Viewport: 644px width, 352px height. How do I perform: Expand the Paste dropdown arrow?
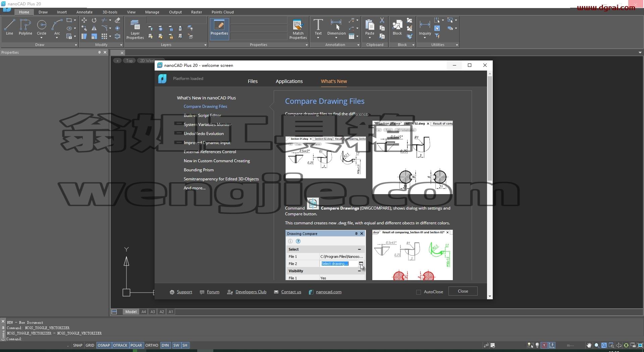[x=370, y=38]
